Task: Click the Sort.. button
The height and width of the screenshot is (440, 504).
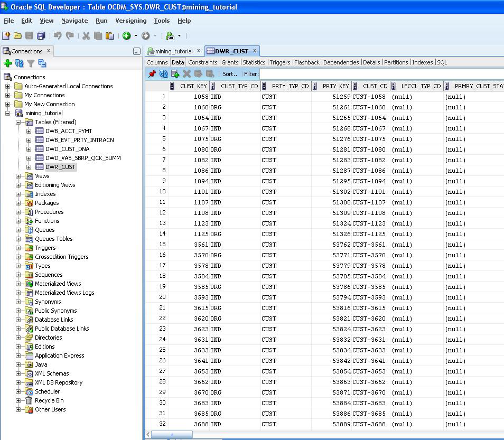Action: tap(230, 74)
